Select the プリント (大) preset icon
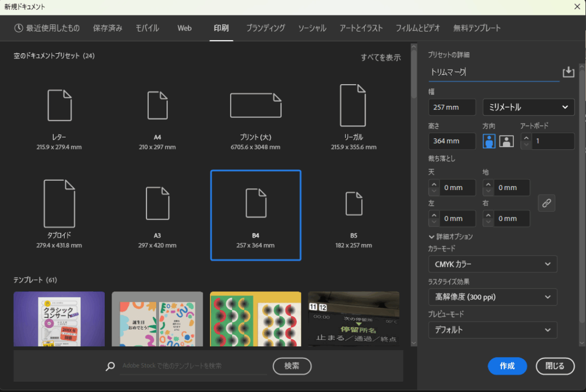586x392 pixels. (x=255, y=105)
